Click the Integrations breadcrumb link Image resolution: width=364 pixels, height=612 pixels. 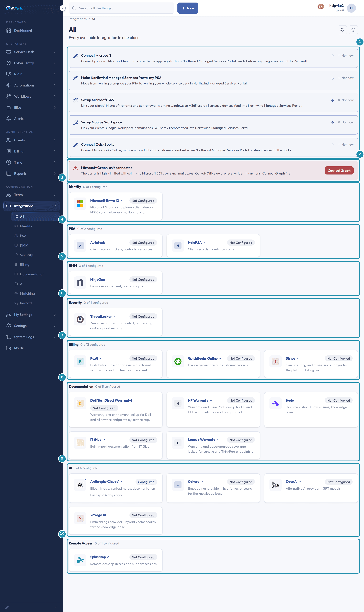77,19
